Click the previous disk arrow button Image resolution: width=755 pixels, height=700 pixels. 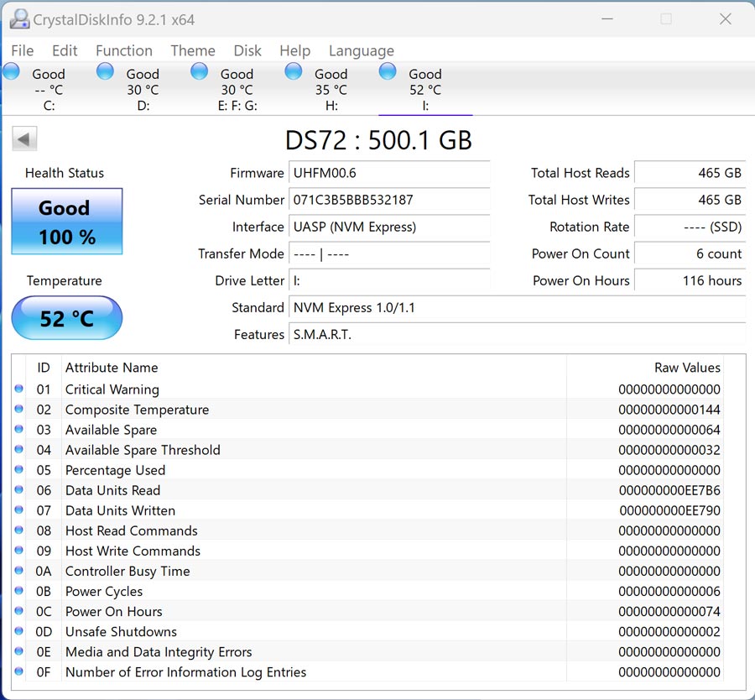25,139
